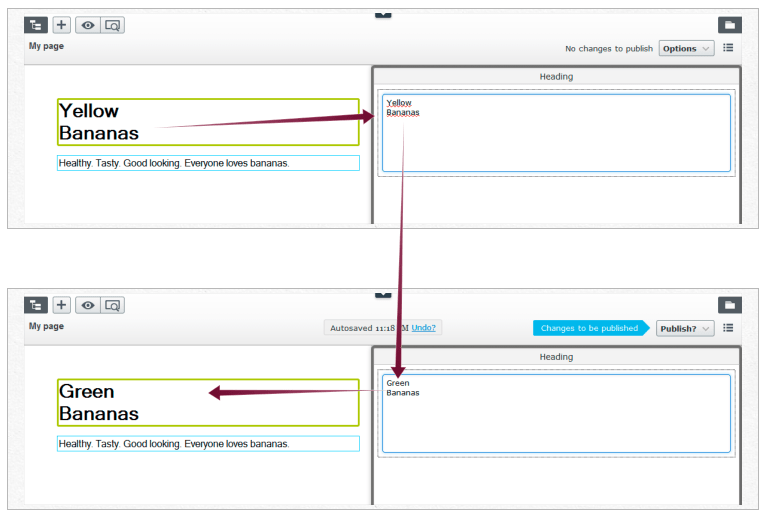Click list view icon beside Options dropdown
The height and width of the screenshot is (518, 766).
point(728,48)
